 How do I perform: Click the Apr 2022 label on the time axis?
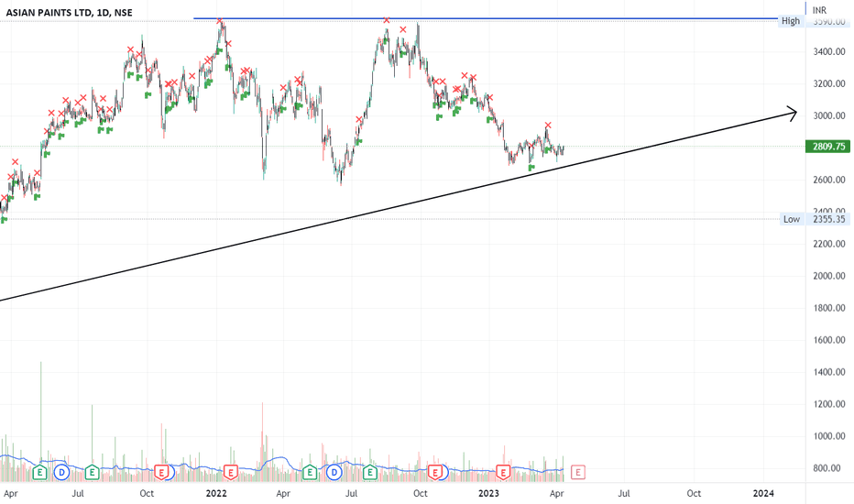coord(282,494)
